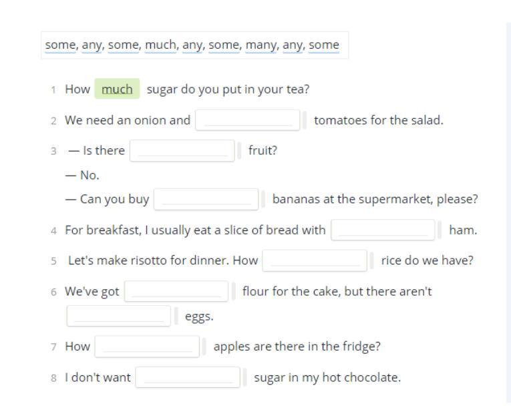Click the blank before 'ham'
Image resolution: width=511 pixels, height=420 pixels.
pos(383,230)
